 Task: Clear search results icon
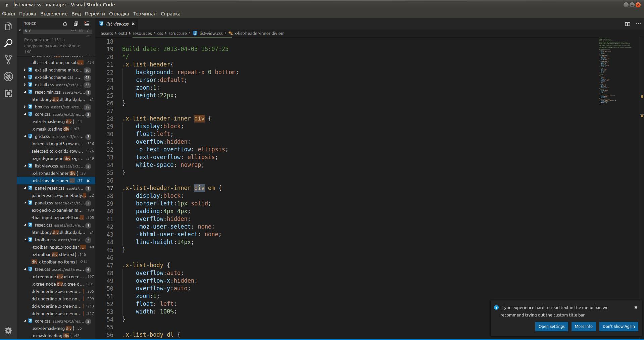tap(87, 24)
